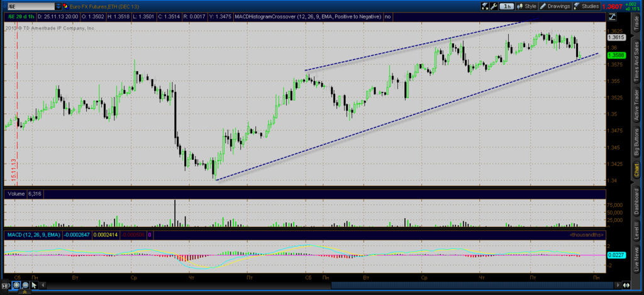
Task: Open the Style menu
Action: tap(527, 6)
